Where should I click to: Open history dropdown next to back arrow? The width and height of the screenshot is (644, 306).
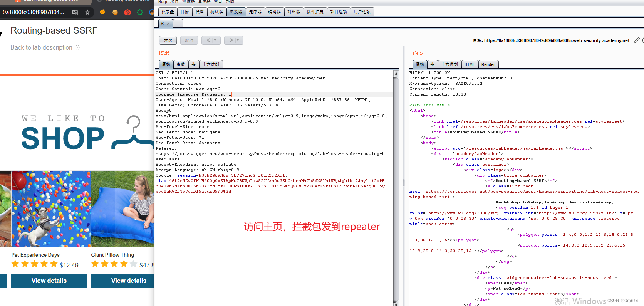coord(215,40)
